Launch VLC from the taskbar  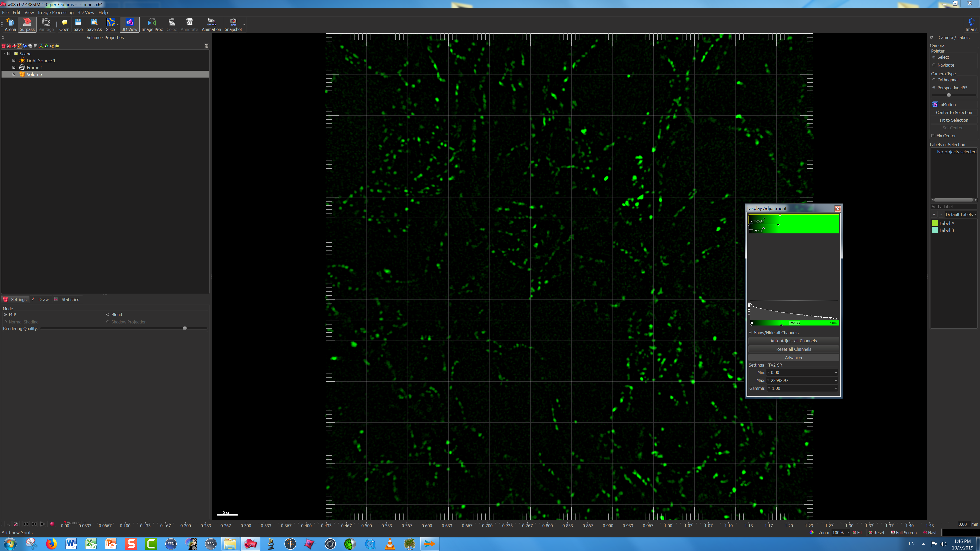coord(389,544)
